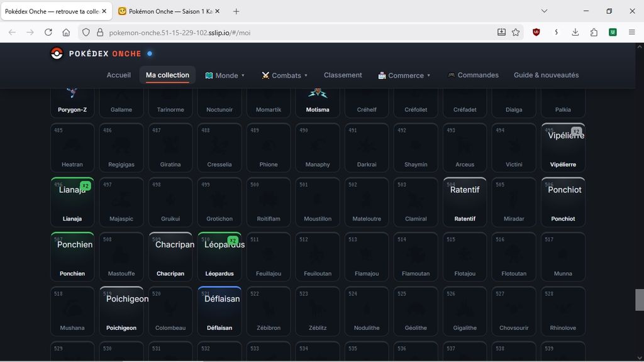Image resolution: width=644 pixels, height=362 pixels.
Task: Select the locked Moustillon card
Action: 318,202
